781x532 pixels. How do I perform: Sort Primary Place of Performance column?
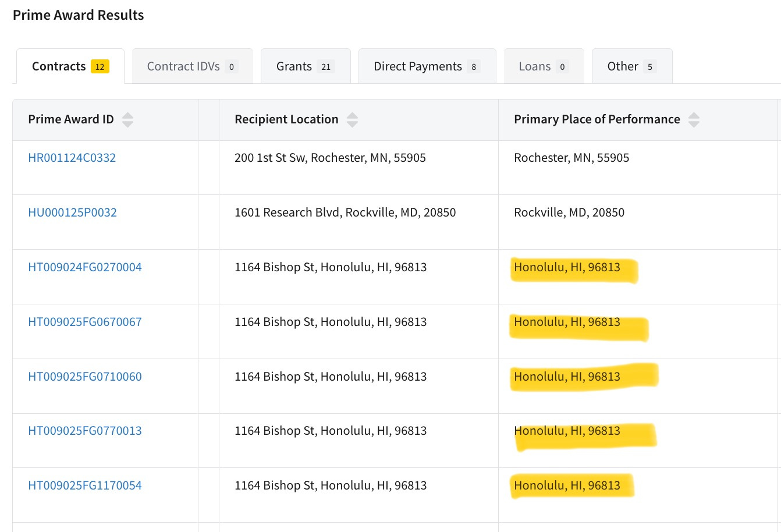point(694,119)
